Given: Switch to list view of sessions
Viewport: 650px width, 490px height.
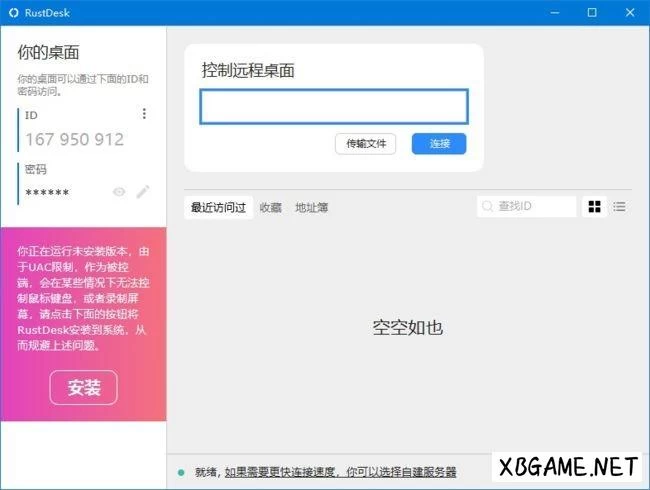Looking at the screenshot, I should pyautogui.click(x=620, y=207).
